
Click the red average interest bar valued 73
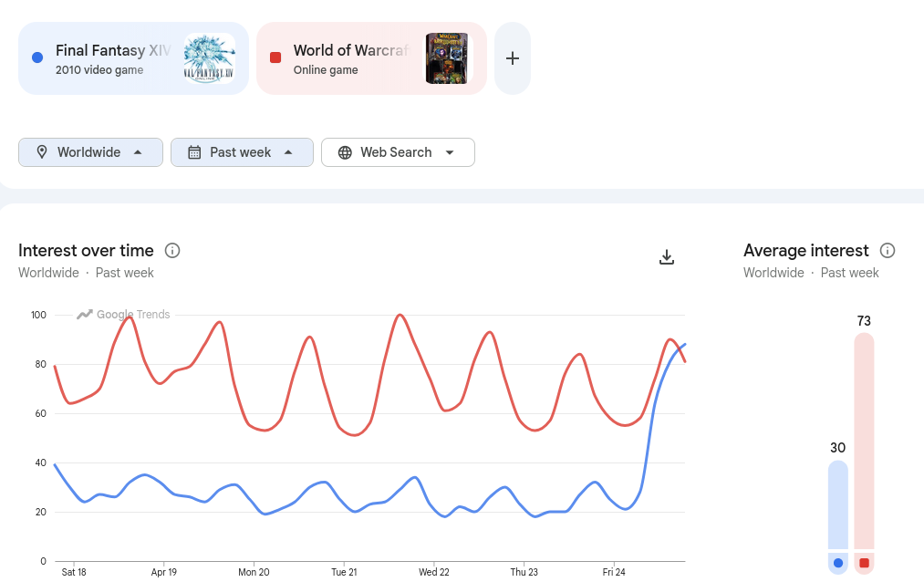[x=864, y=441]
